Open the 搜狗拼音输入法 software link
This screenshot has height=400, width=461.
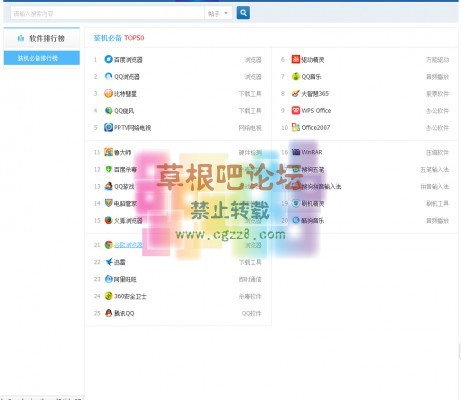321,186
